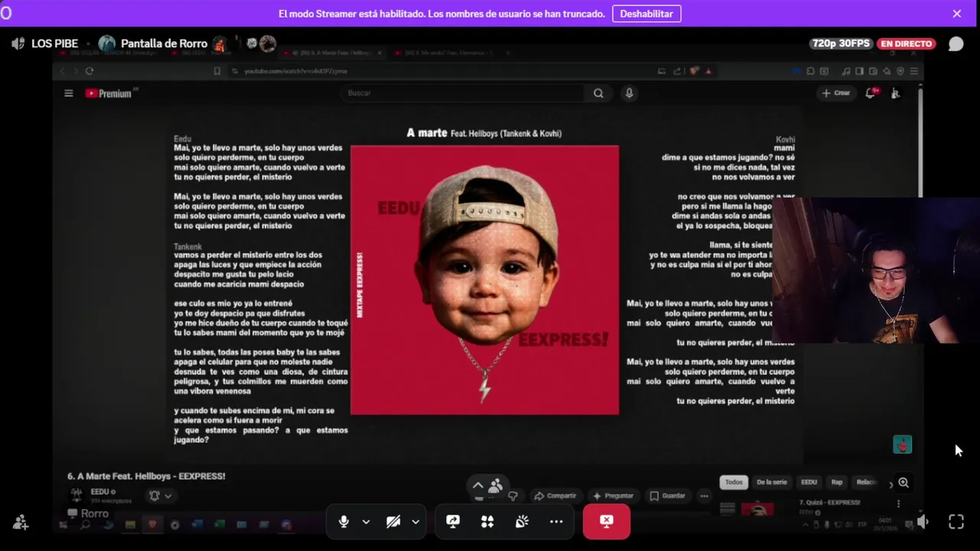This screenshot has width=980, height=551.
Task: Click the browser back arrow in the stream
Action: [x=63, y=71]
